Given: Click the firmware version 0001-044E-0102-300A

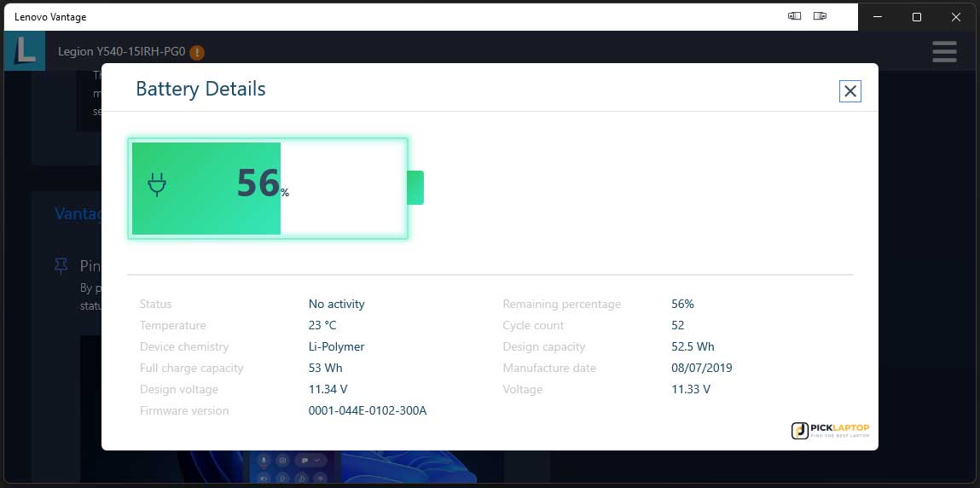Looking at the screenshot, I should 368,410.
